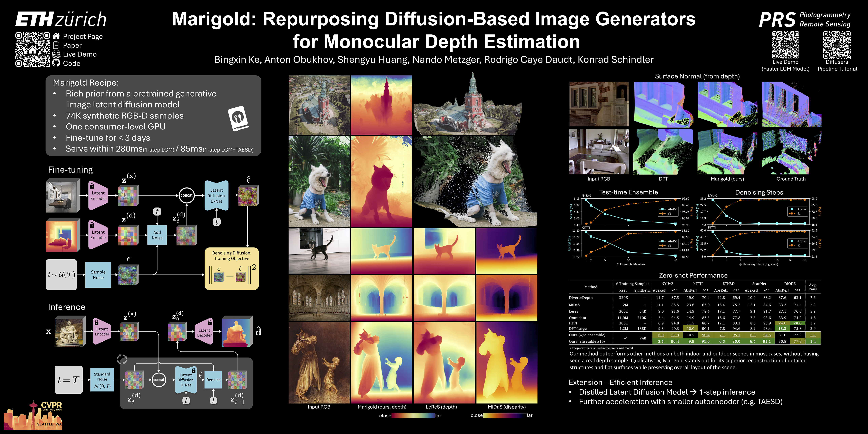Click the face icon beside Live Demo
Image resolution: width=868 pixels, height=434 pixels.
pyautogui.click(x=56, y=54)
